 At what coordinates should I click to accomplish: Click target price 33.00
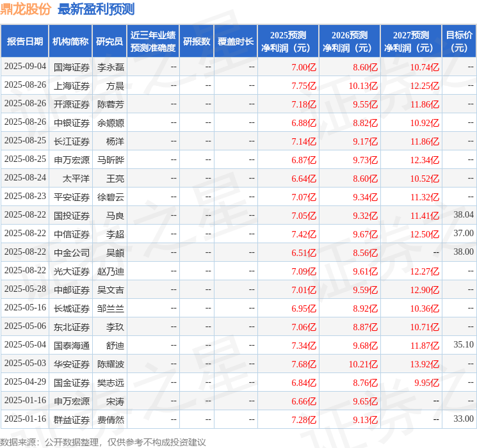point(464,419)
